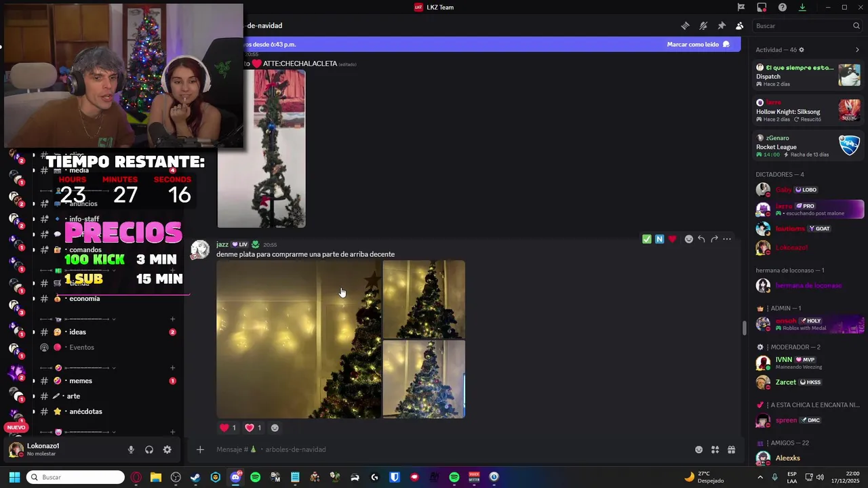Open Actividad settings gear
This screenshot has height=488, width=868.
click(x=802, y=50)
